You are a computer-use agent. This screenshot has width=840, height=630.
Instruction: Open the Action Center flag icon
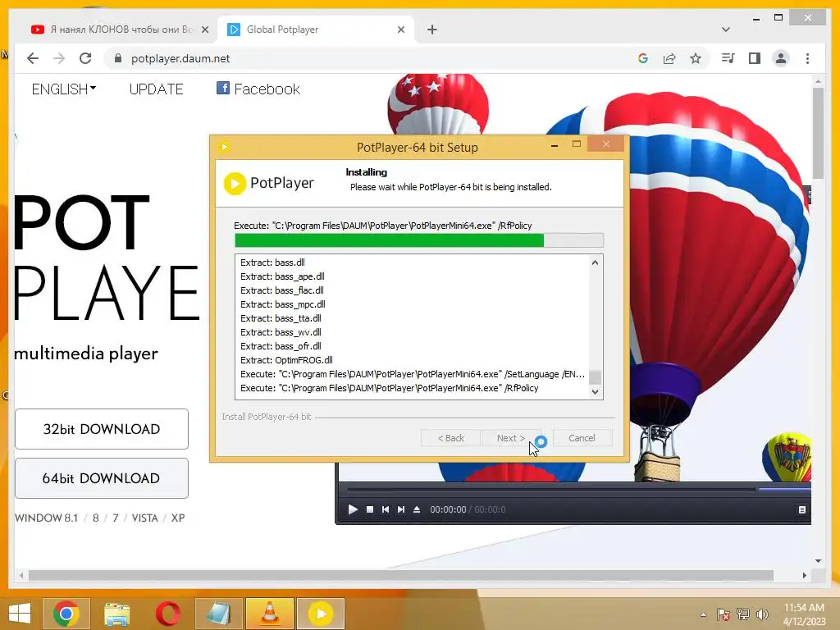coord(724,614)
